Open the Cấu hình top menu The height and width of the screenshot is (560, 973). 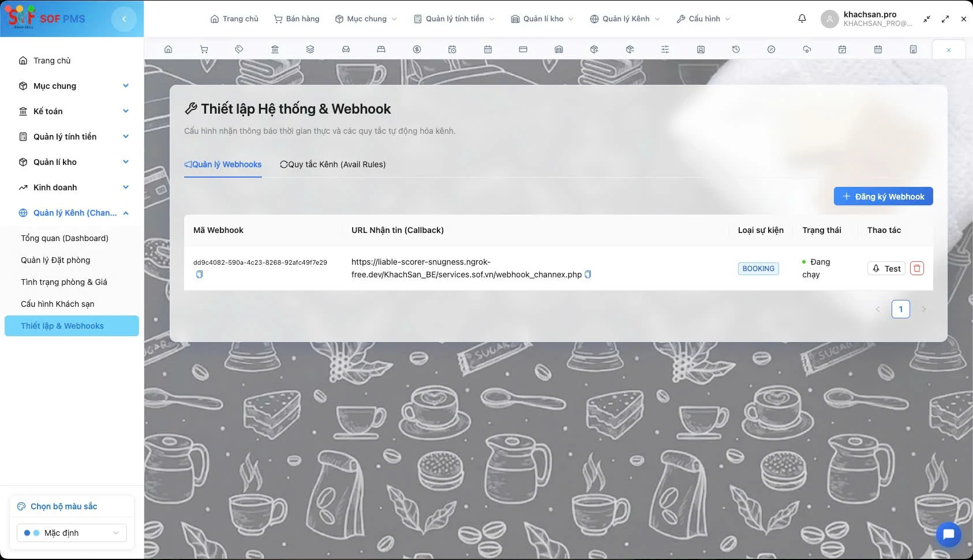click(x=703, y=19)
